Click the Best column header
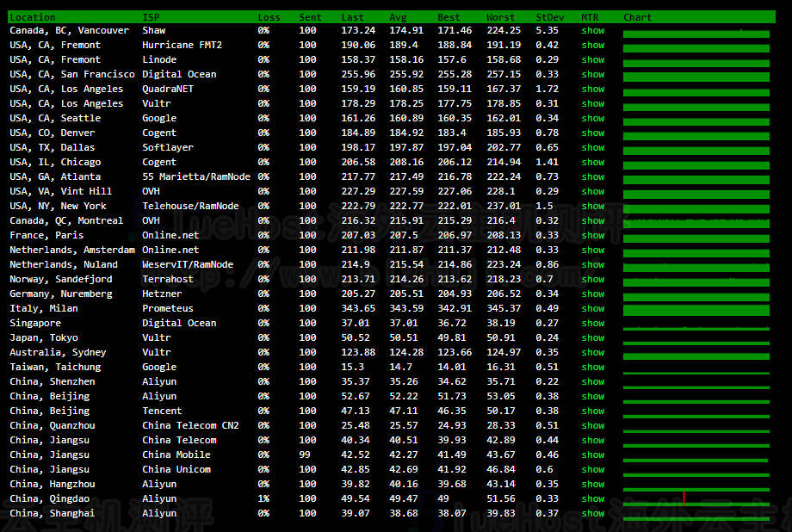 pos(449,17)
